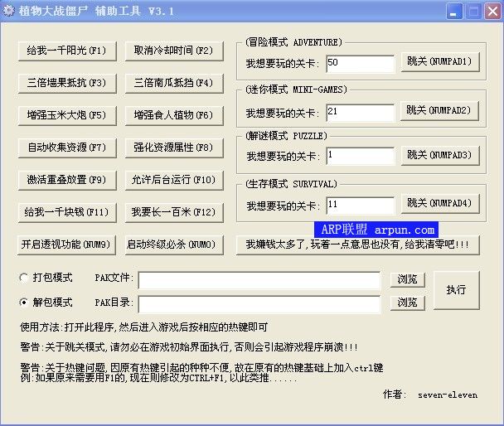504x426 pixels.
Task: Focus the Mini-Games level field showing 21
Action: 360,113
